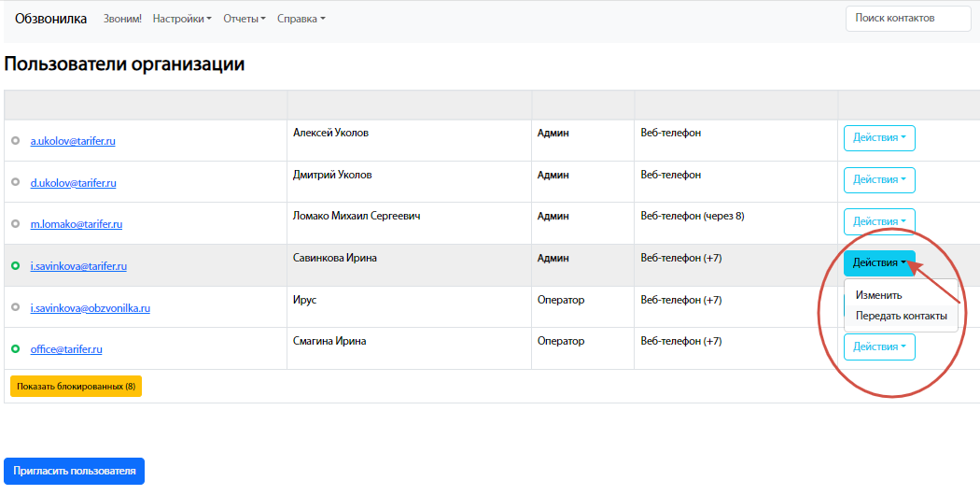Click status circle beside d.ukolov@tarifer.ru
Screen dimensions: 980x495
pos(15,183)
